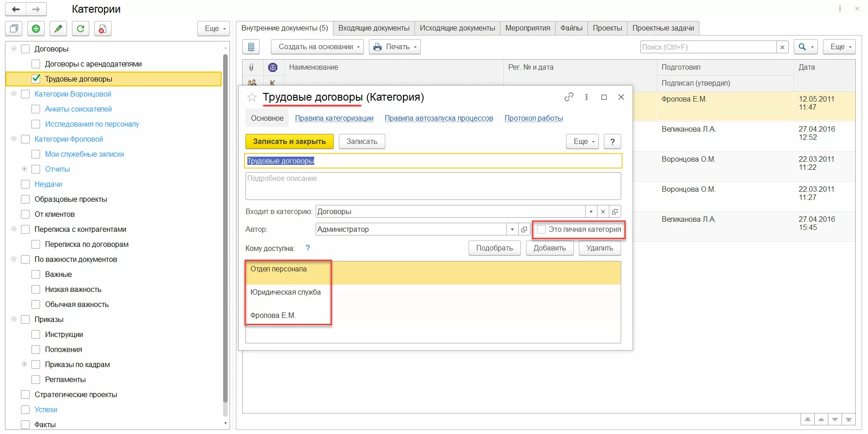Image resolution: width=868 pixels, height=434 pixels.
Task: Jump to first row in list
Action: tap(807, 419)
